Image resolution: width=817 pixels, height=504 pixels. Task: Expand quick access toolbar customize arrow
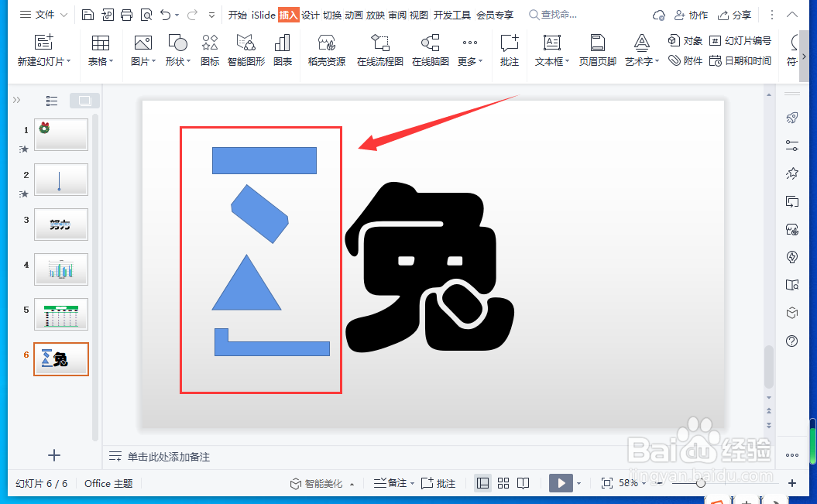pos(211,15)
